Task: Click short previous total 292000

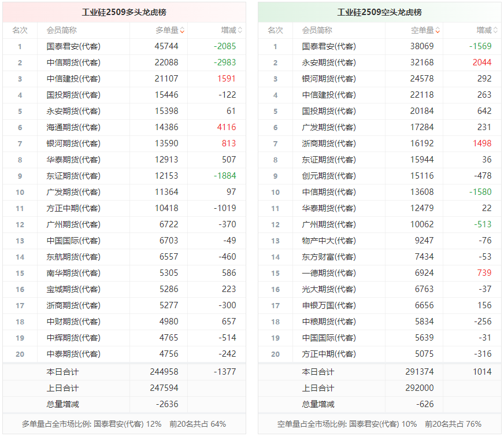Action: [x=420, y=388]
